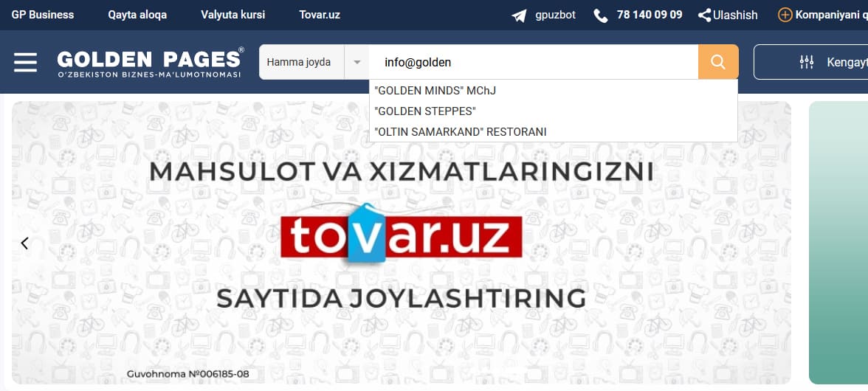Select "GOLDEN STEPPES" suggestion
Viewport: 868px width, 391px height.
pyautogui.click(x=553, y=111)
